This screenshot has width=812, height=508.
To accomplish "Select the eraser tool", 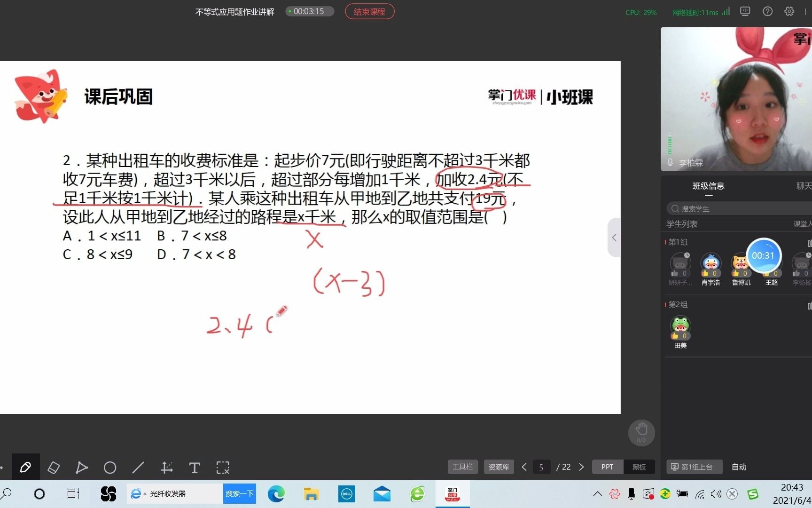I will point(54,467).
